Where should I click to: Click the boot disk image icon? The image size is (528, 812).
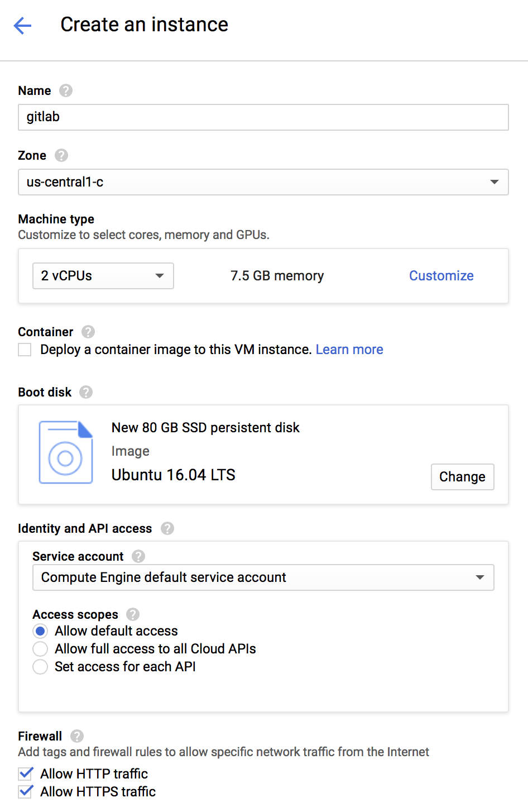[x=65, y=452]
